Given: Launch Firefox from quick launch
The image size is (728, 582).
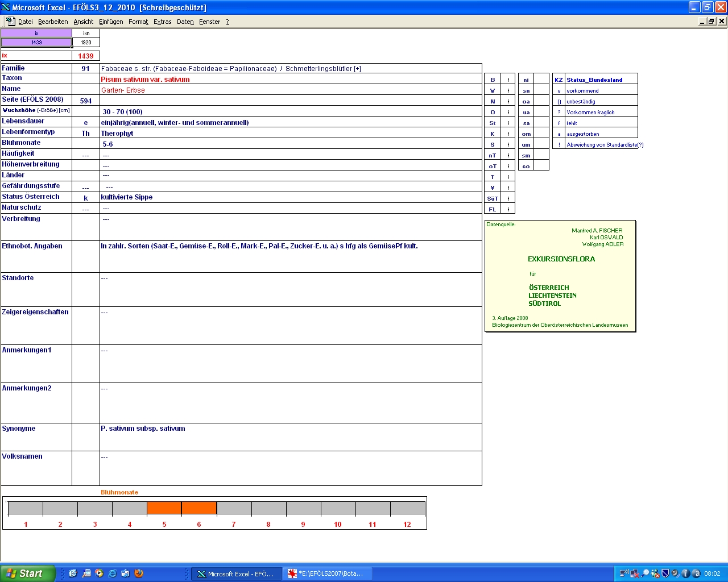Looking at the screenshot, I should pyautogui.click(x=139, y=573).
